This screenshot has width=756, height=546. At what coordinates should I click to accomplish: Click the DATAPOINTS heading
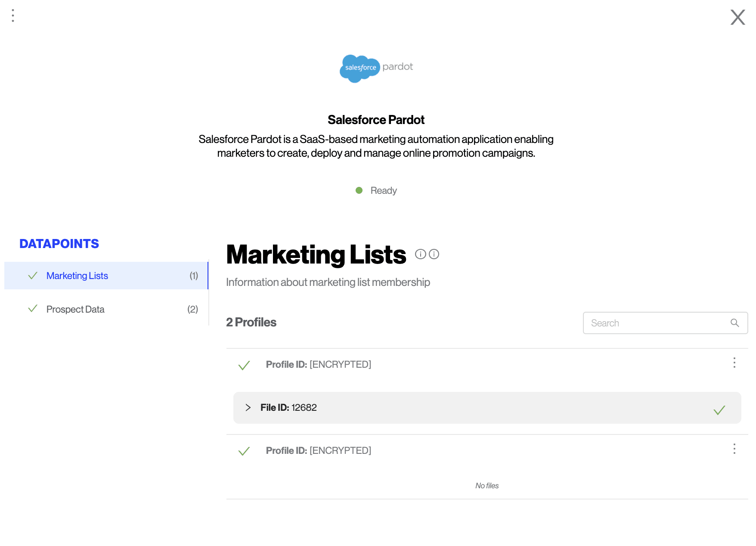(x=59, y=244)
